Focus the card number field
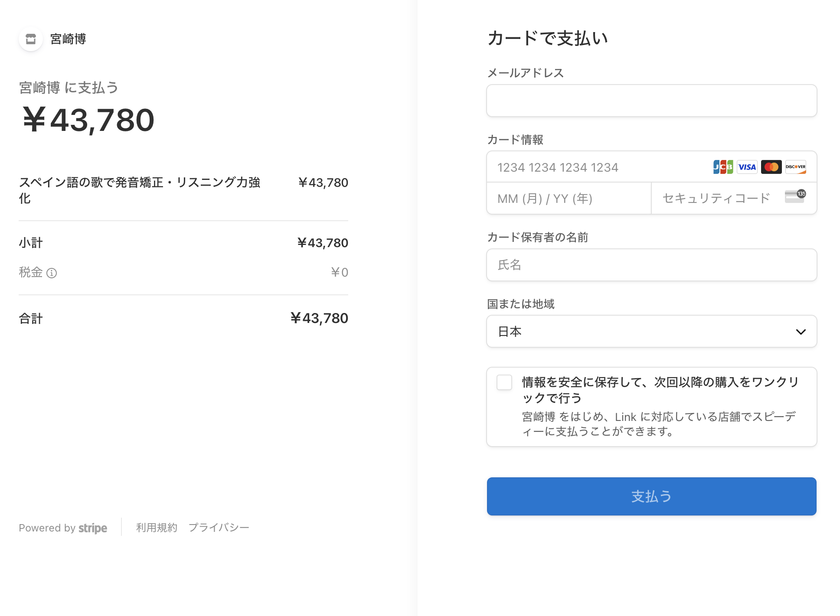 tap(652, 167)
